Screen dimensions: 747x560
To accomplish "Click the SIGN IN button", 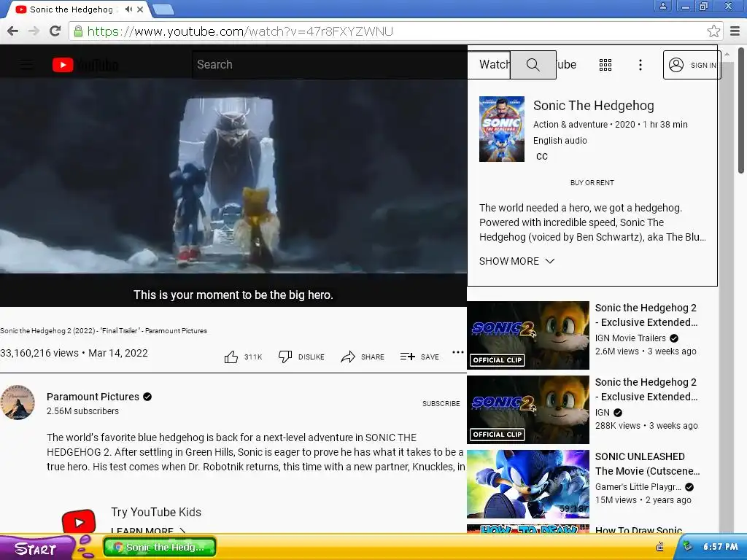I will pos(692,65).
